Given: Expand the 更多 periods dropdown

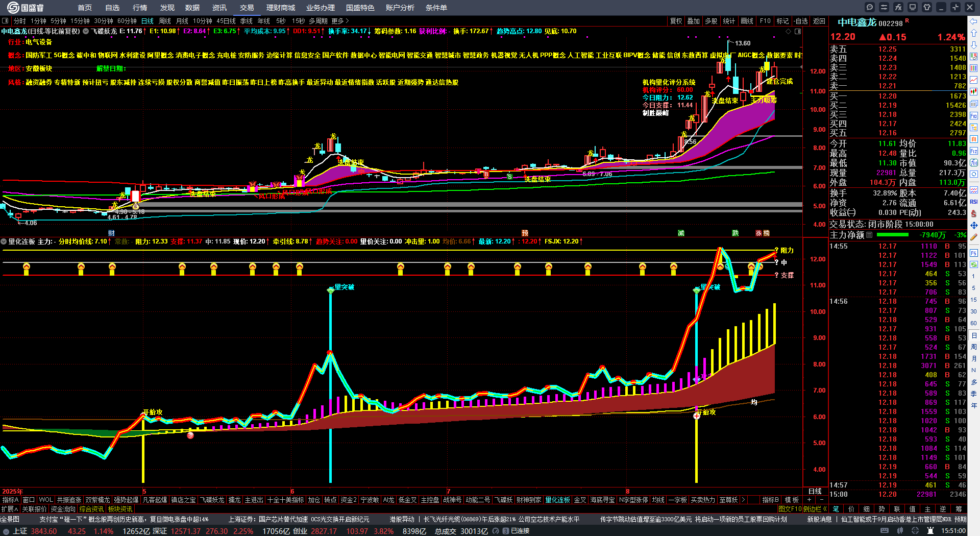Looking at the screenshot, I should click(340, 21).
